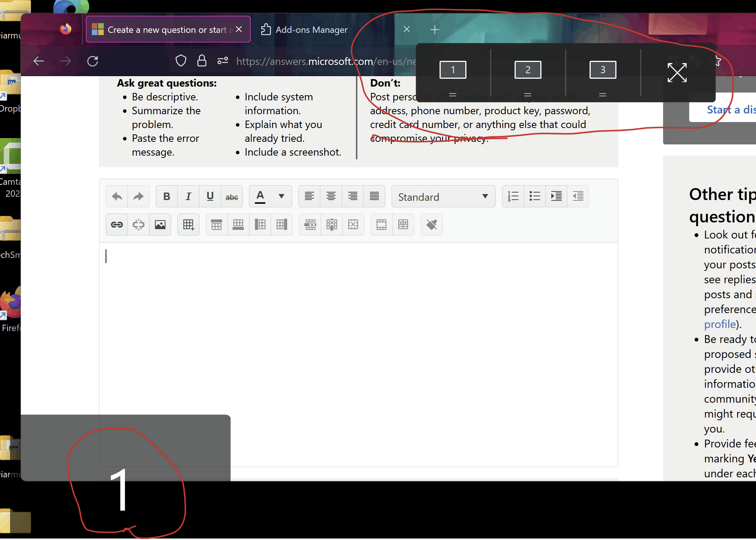Click inside the message body text area

[358, 336]
